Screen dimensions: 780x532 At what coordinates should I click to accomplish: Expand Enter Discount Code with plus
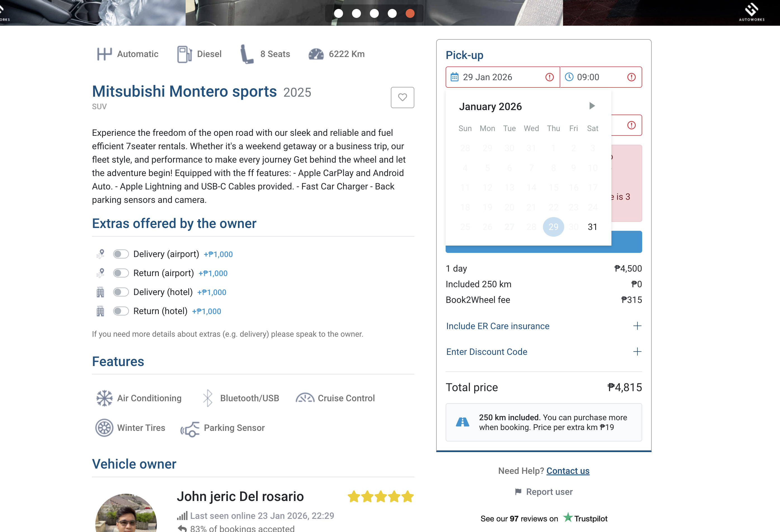coord(637,351)
